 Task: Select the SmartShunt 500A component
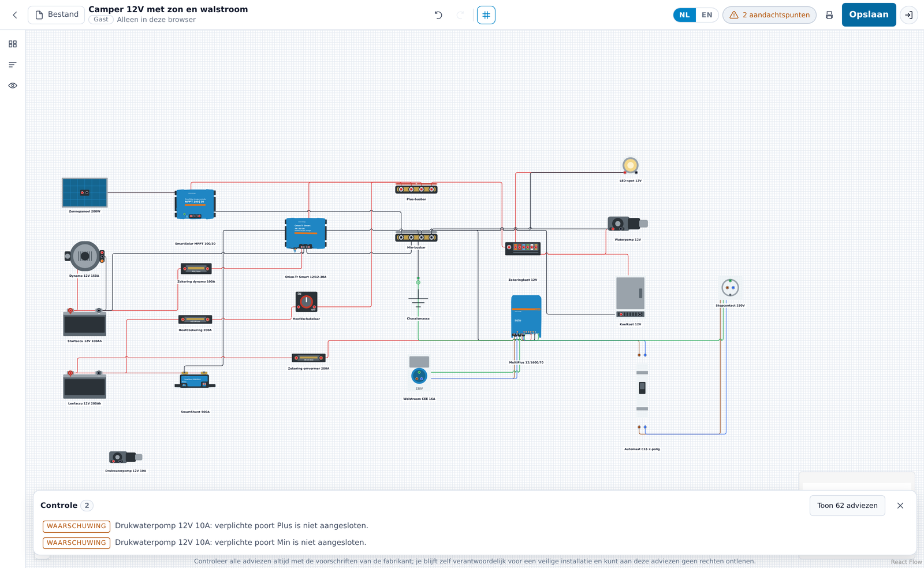coord(195,380)
